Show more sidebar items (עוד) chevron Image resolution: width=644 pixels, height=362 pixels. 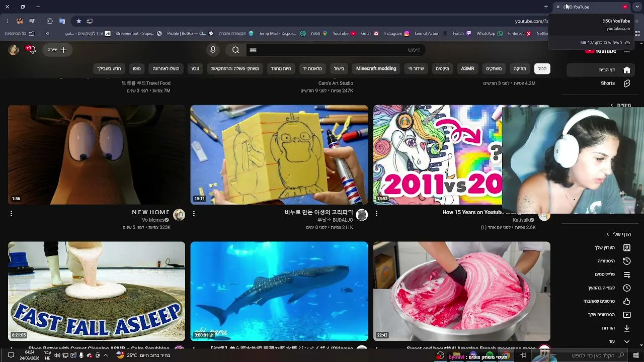[626, 342]
